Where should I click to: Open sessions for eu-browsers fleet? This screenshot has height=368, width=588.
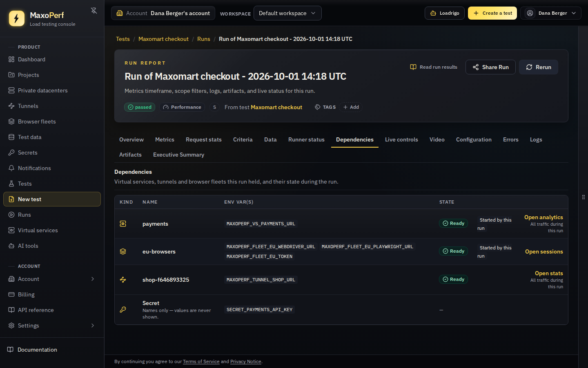(544, 251)
